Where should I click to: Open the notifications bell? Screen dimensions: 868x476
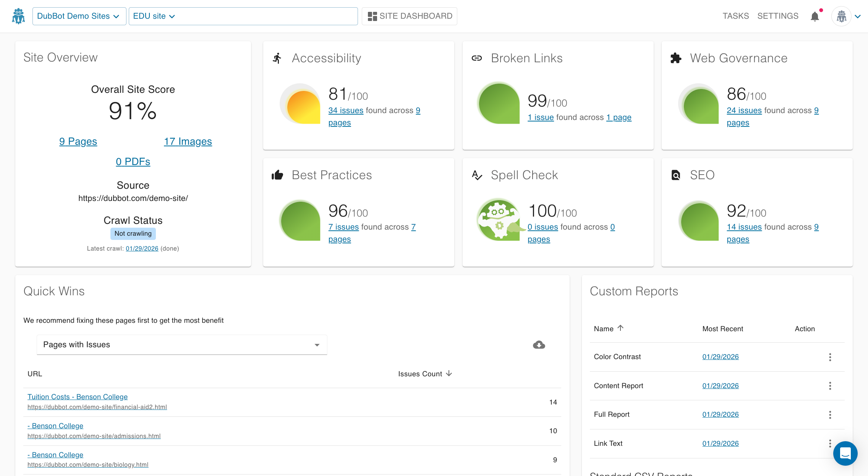[x=815, y=16]
